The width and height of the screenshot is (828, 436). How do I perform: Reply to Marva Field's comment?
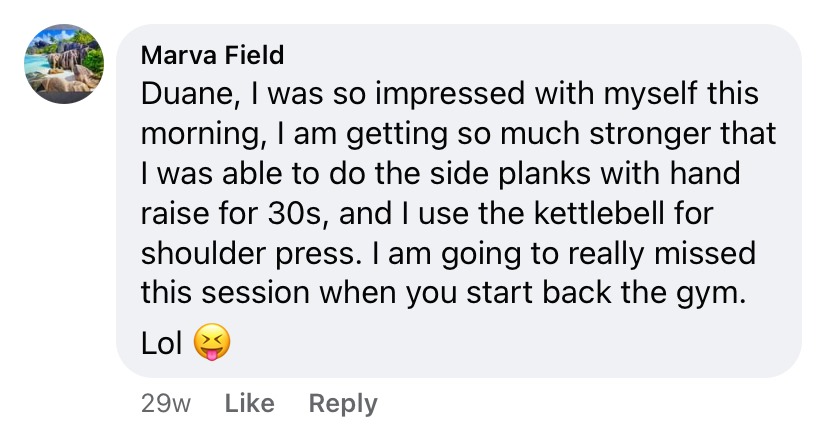(343, 403)
